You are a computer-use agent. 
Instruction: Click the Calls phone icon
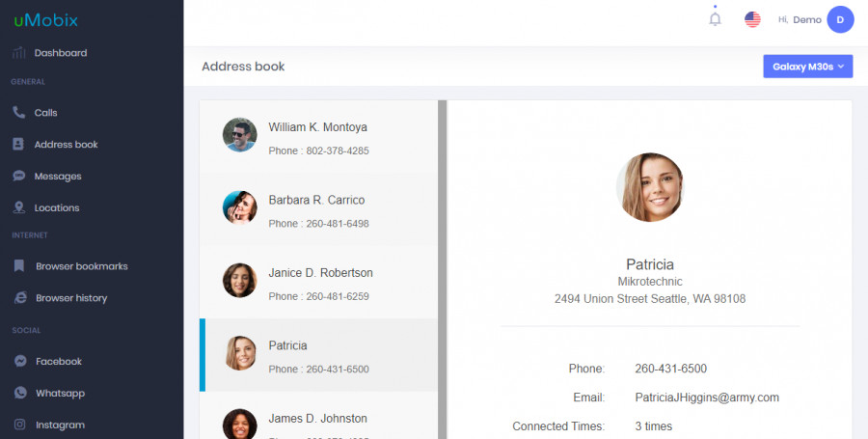coord(19,112)
